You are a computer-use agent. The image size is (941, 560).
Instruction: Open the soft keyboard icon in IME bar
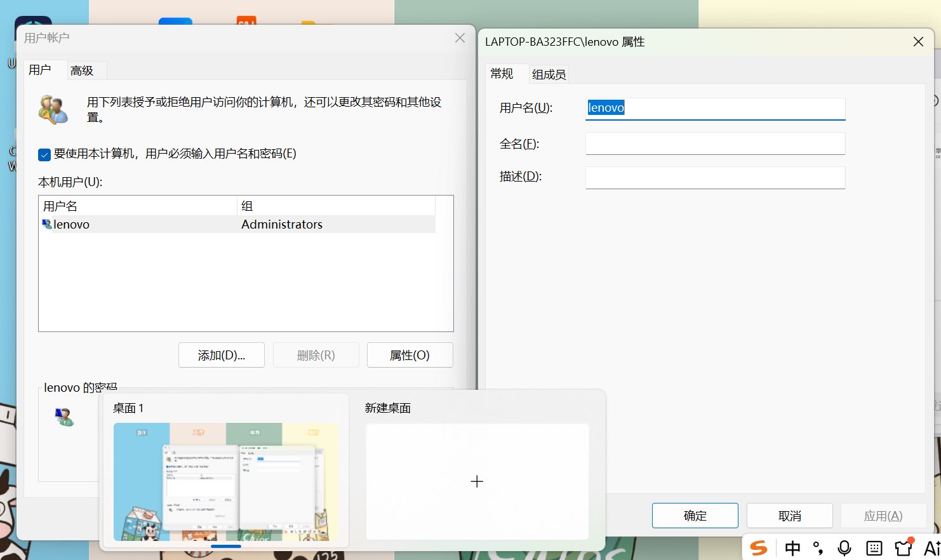[x=874, y=548]
